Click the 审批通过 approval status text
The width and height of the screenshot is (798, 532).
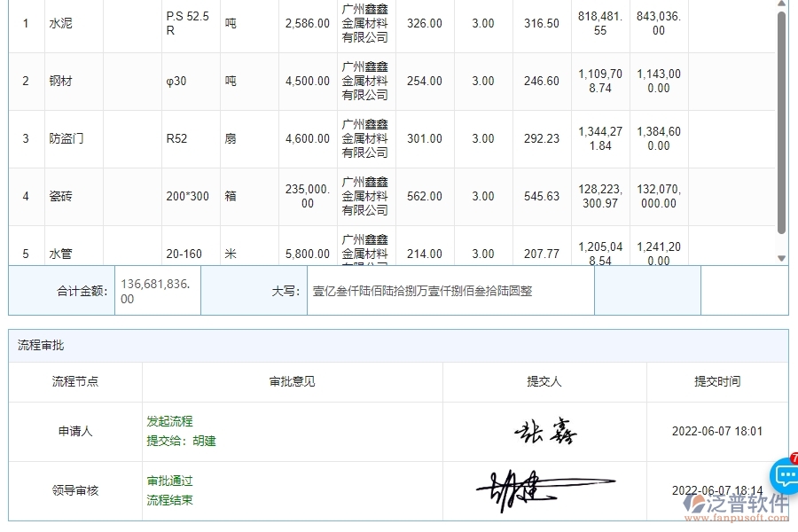[170, 480]
